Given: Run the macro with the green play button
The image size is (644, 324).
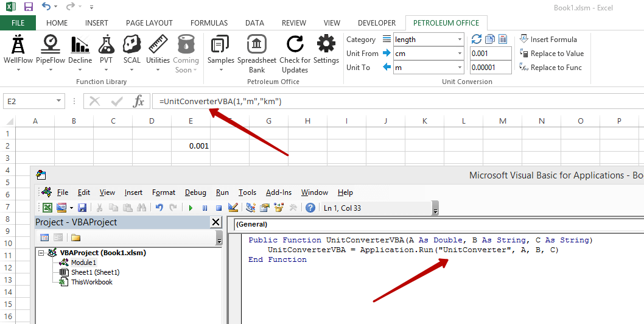Looking at the screenshot, I should point(191,208).
